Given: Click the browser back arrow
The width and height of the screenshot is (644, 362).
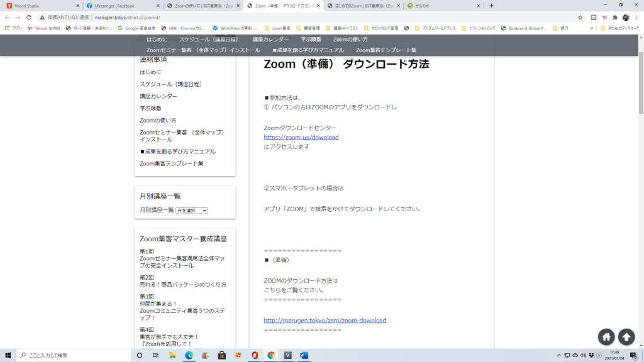Looking at the screenshot, I should click(x=8, y=17).
